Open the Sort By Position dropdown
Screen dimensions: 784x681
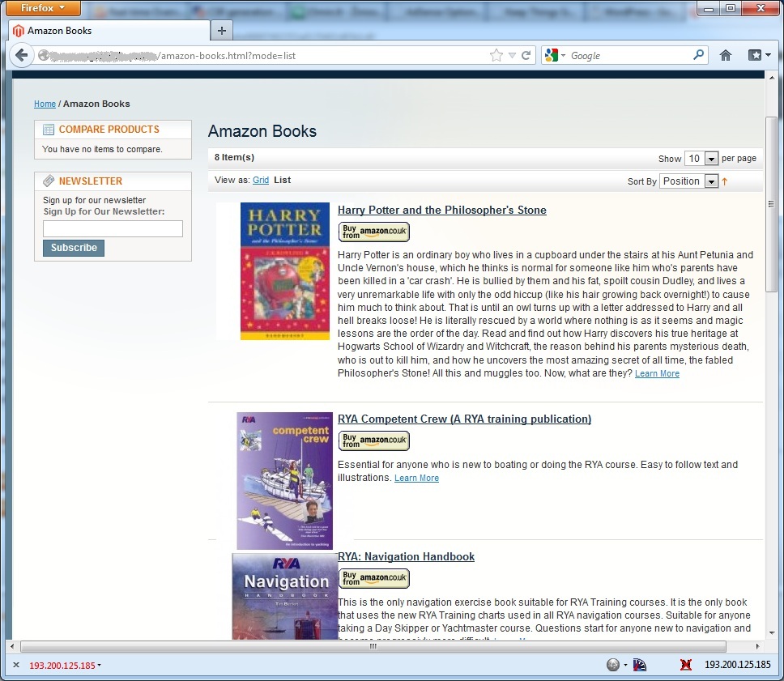689,181
